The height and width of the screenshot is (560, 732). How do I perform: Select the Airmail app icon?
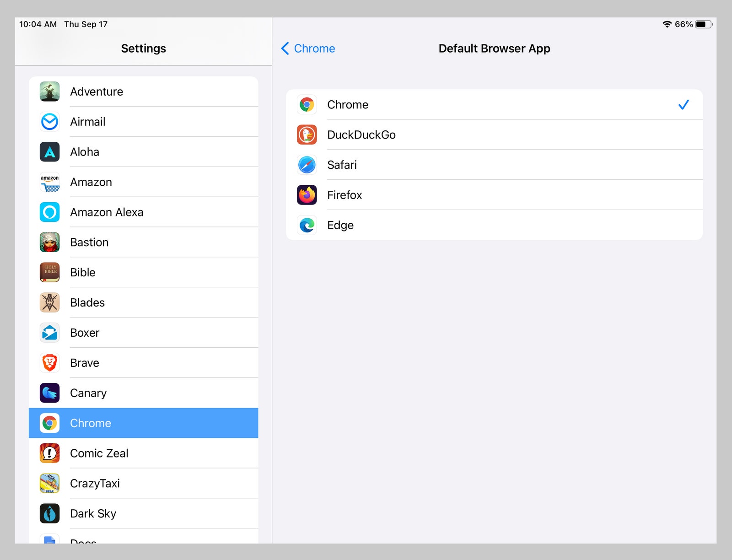tap(49, 122)
